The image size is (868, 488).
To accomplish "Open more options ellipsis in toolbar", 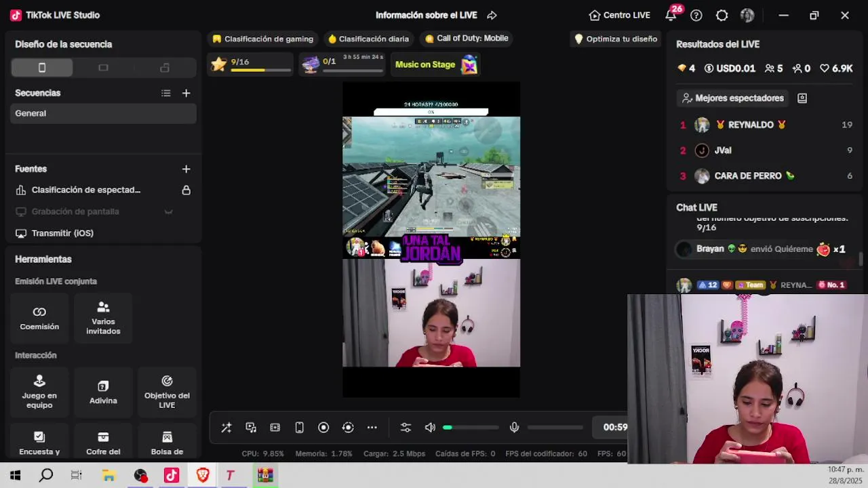I will [x=372, y=427].
